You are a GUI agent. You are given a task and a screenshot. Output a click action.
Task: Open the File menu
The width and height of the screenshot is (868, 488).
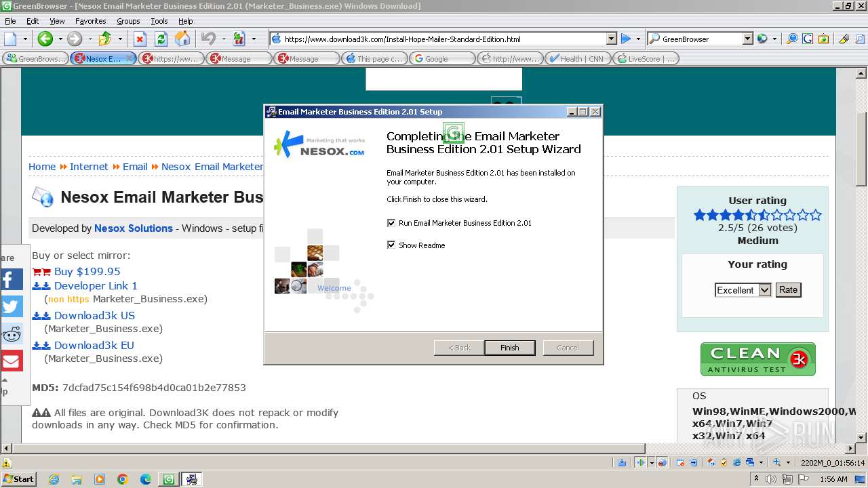pyautogui.click(x=10, y=21)
